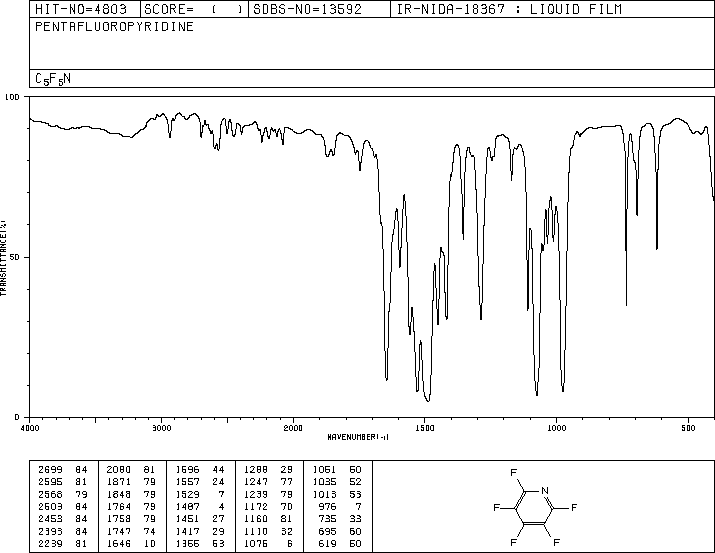Select peak table row 2699 84
This screenshot has height=553, width=715.
click(x=62, y=469)
